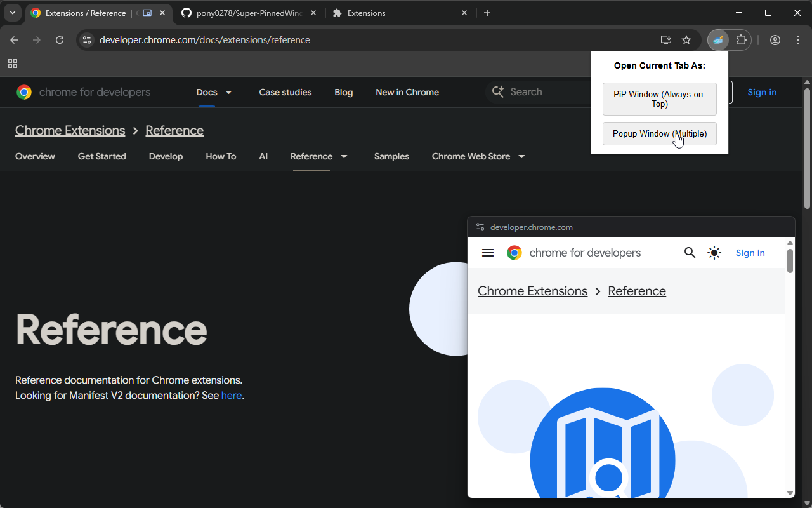The image size is (812, 508).
Task: Click Reference breadcrumb in PiP window
Action: tap(637, 291)
